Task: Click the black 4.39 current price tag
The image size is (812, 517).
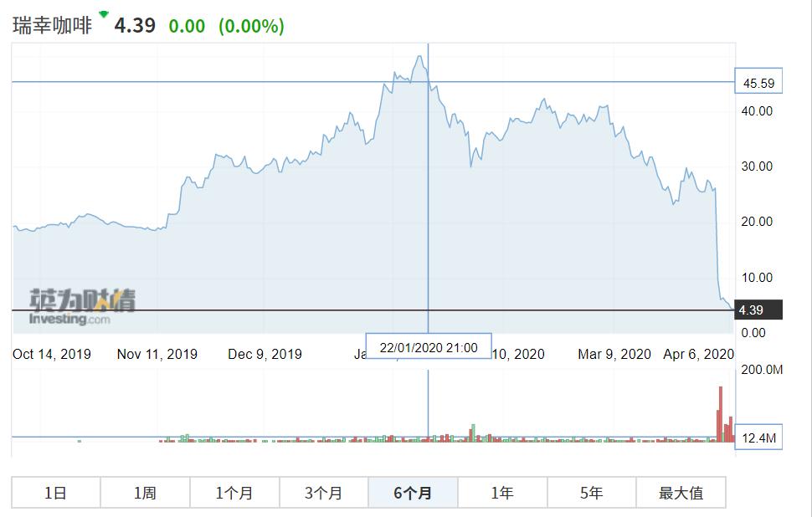Action: tap(758, 310)
